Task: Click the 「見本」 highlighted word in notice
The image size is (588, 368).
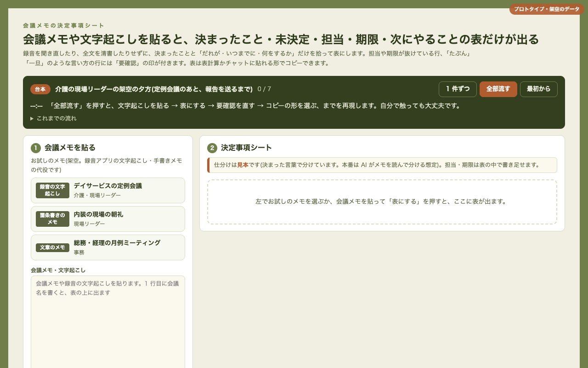Action: [x=243, y=165]
